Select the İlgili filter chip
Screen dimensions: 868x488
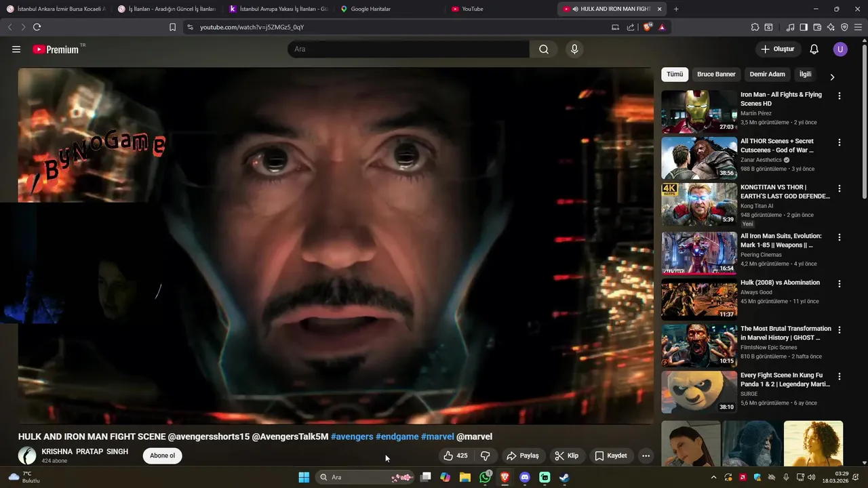805,75
